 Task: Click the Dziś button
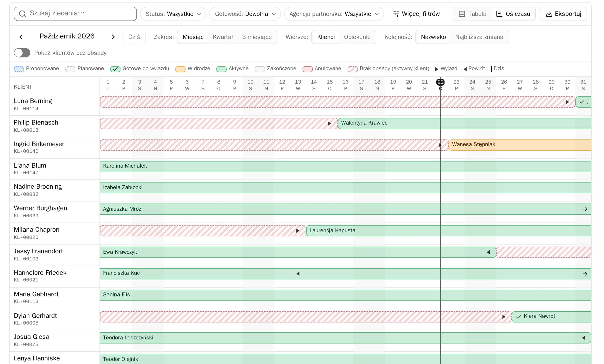(134, 37)
